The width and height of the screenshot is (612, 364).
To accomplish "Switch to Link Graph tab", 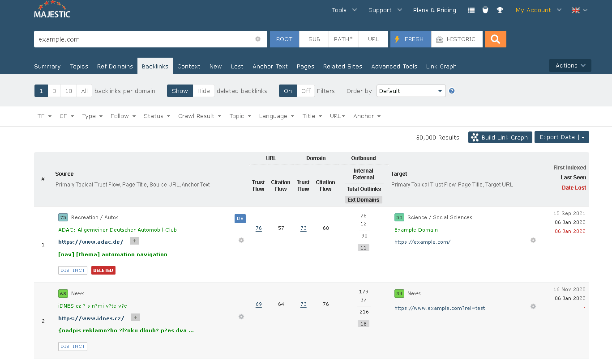I will [441, 66].
